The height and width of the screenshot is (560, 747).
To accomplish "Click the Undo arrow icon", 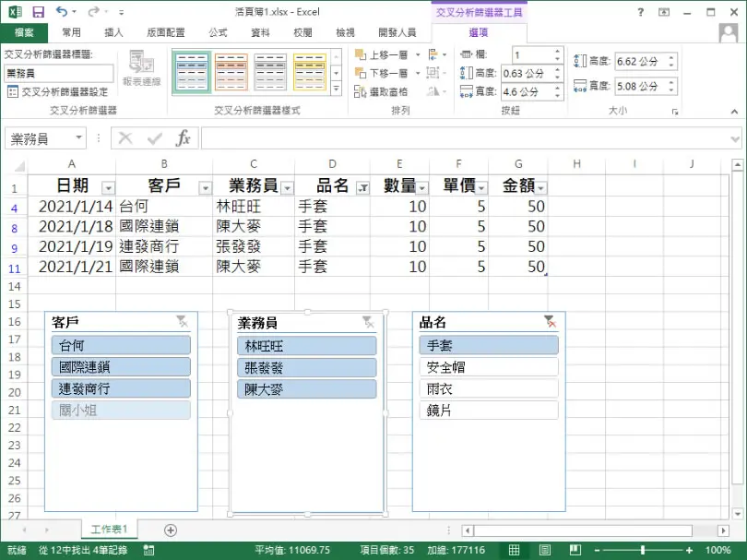I will [62, 11].
